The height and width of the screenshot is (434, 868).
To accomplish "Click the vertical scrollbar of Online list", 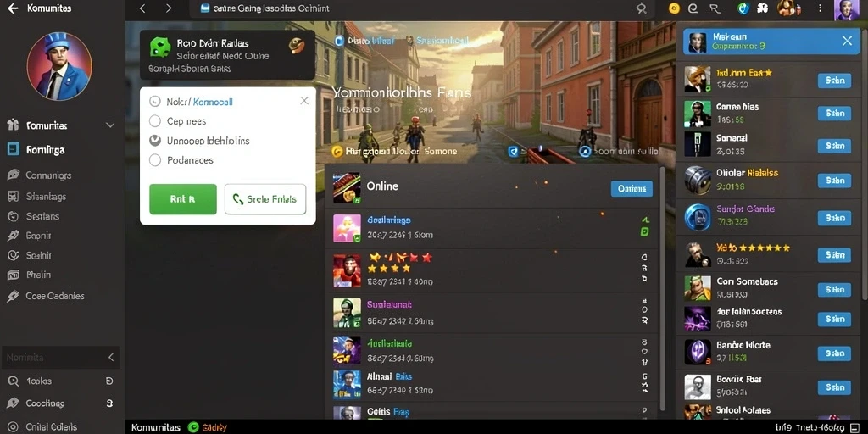I will (x=662, y=288).
